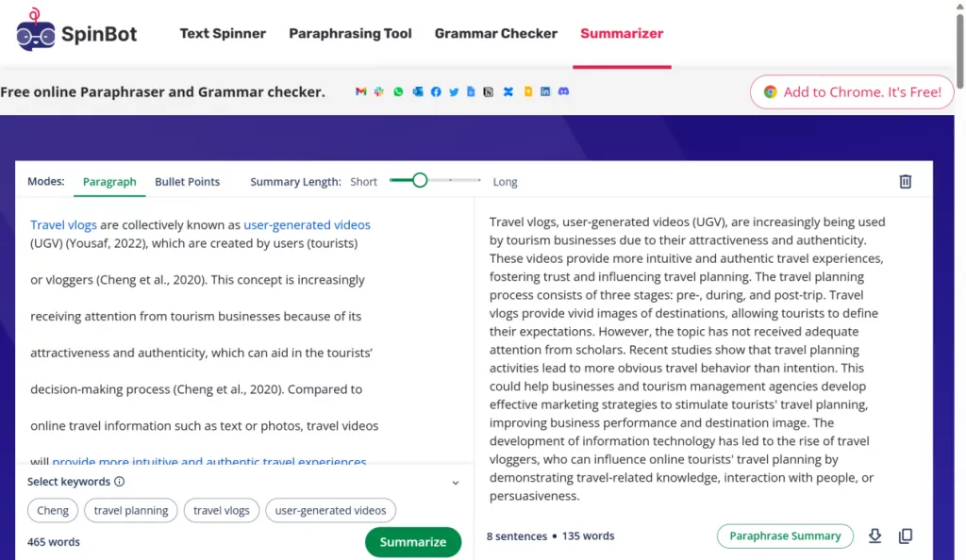The image size is (966, 560).
Task: Click the Discord icon
Action: tap(564, 92)
